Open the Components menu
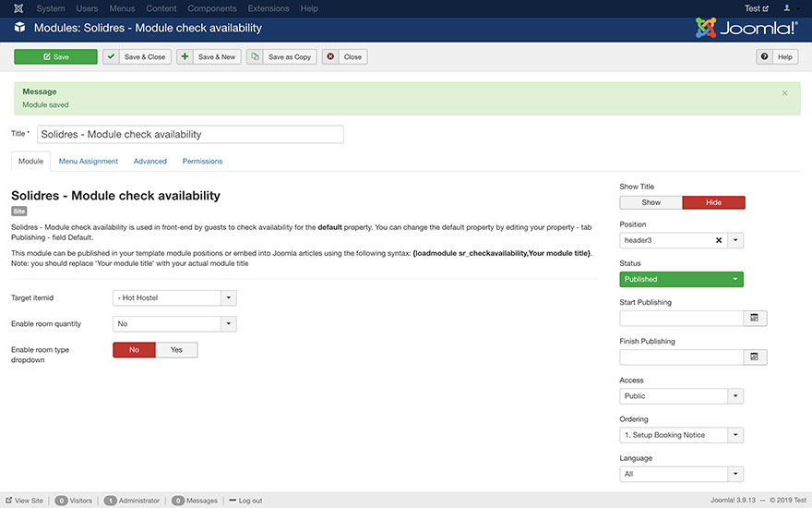 pyautogui.click(x=212, y=8)
